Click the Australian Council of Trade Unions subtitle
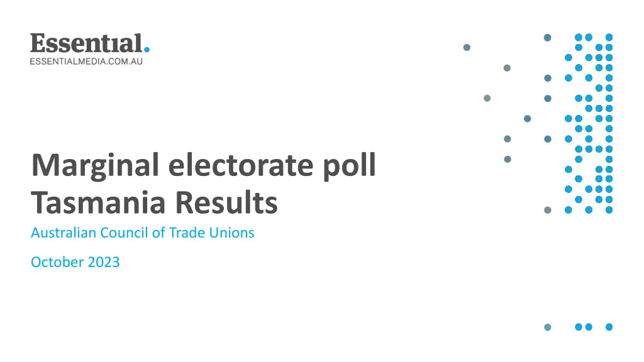Image resolution: width=644 pixels, height=362 pixels. pyautogui.click(x=143, y=233)
